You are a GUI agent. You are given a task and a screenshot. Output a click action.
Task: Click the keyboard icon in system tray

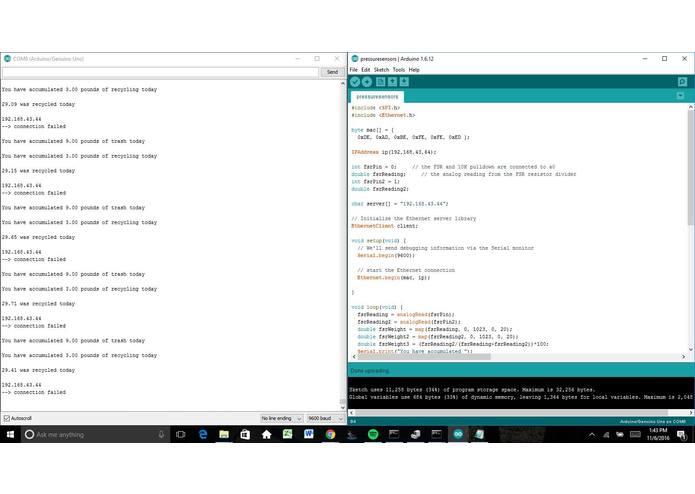(x=635, y=435)
